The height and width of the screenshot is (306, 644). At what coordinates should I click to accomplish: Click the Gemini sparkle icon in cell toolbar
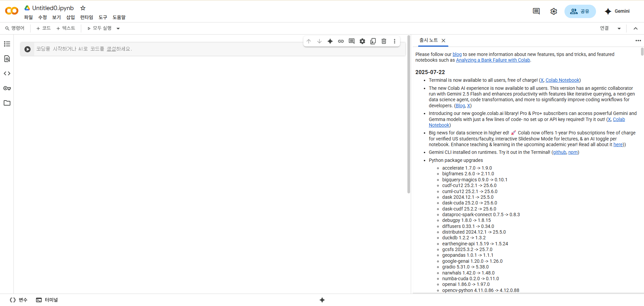click(x=330, y=41)
